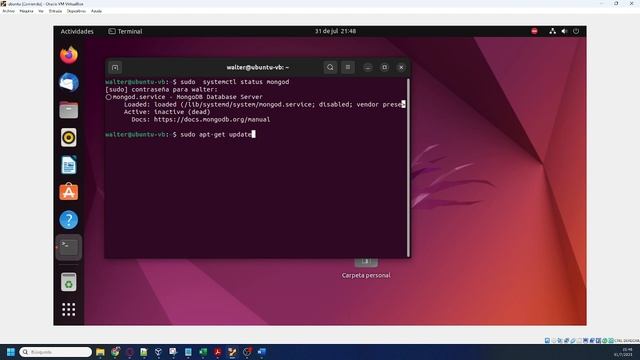Screen dimensions: 640x360
Task: Click the 'sudo systemctl status mongod' command
Action: tap(235, 82)
